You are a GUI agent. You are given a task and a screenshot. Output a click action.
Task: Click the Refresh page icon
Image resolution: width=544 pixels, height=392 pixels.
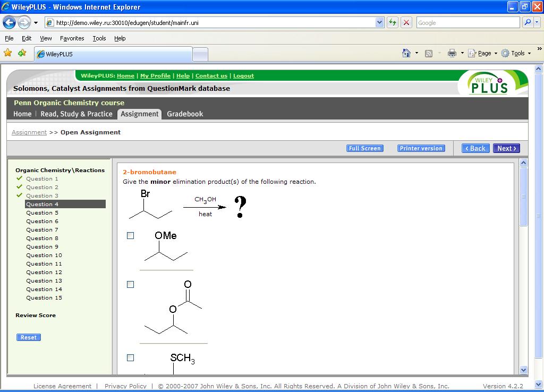393,22
